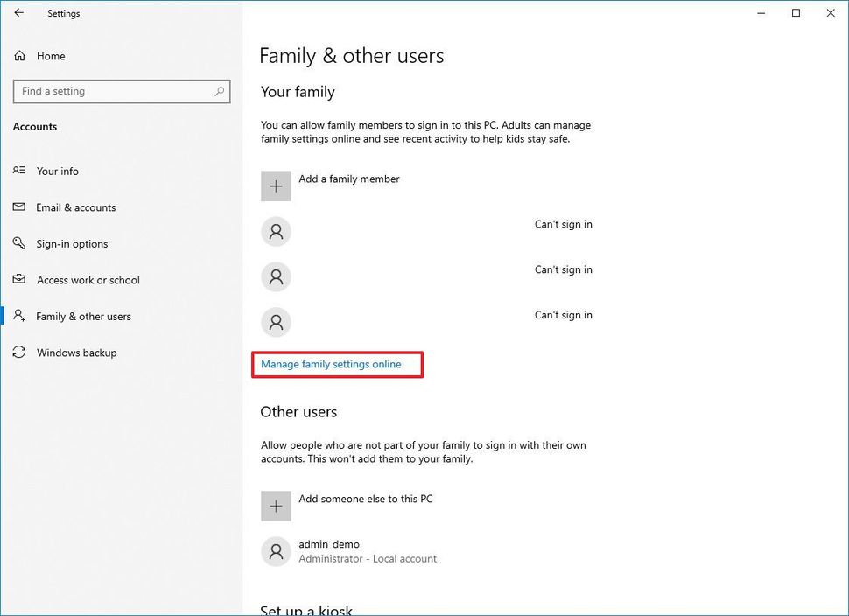This screenshot has width=849, height=616.
Task: Select Access work or school
Action: [x=88, y=280]
